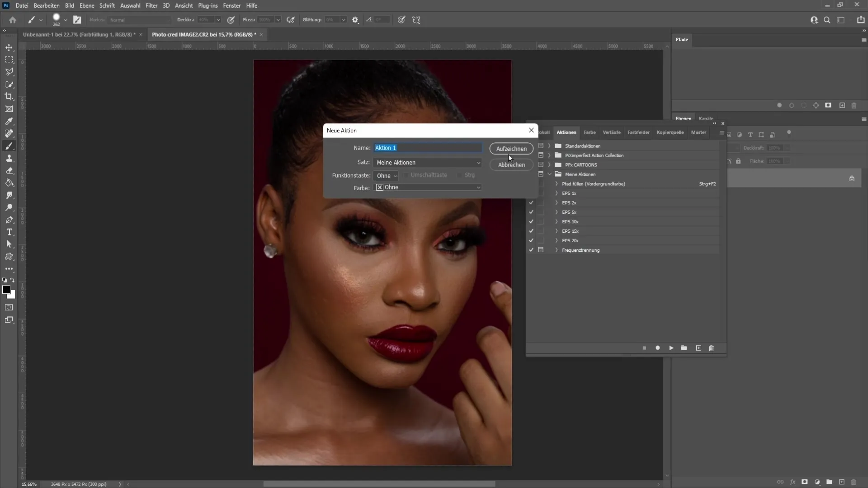Screen dimensions: 868x488
Task: Toggle EPS 5x action checkmark
Action: (531, 212)
